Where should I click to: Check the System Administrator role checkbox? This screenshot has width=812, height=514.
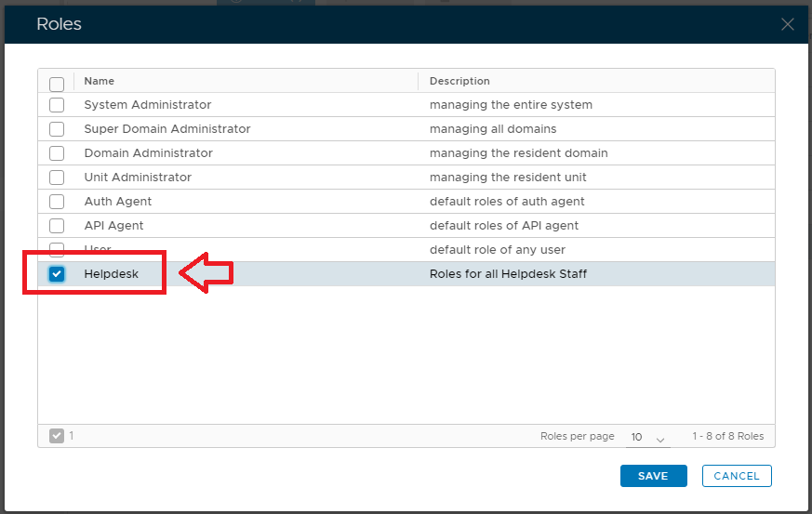(57, 105)
